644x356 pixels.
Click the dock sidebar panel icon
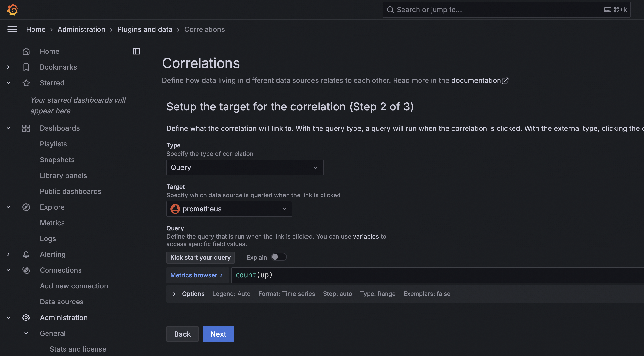(x=136, y=51)
